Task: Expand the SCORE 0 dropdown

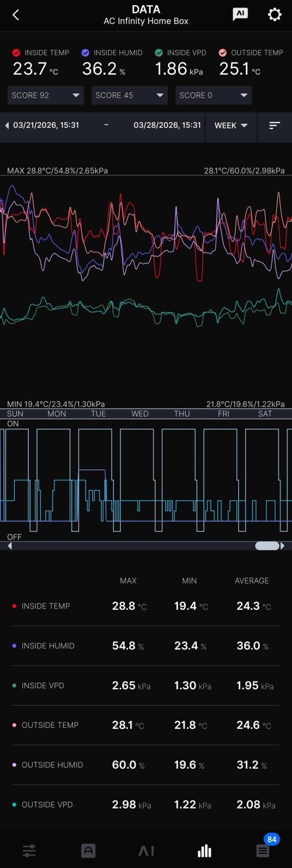Action: coord(214,95)
